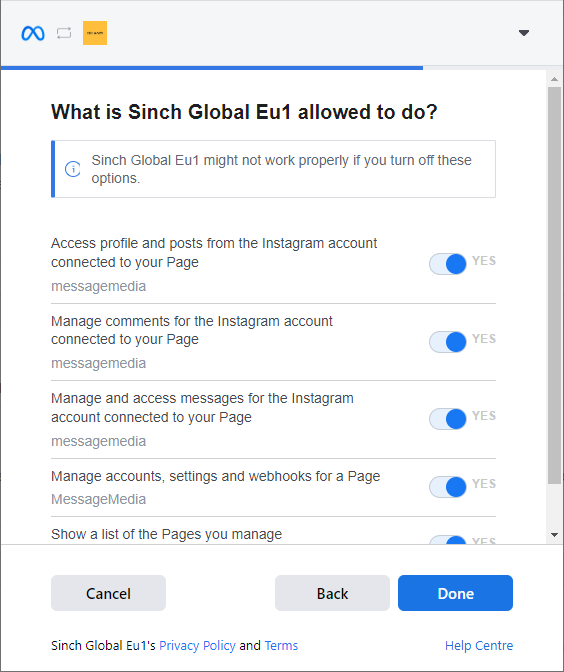
Task: Click the scrollbar up arrow
Action: tap(554, 79)
